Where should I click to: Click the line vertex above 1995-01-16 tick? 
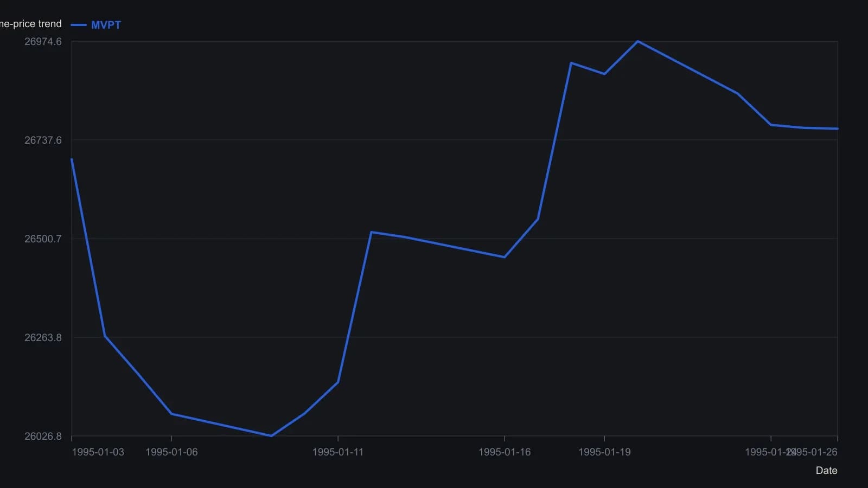505,257
